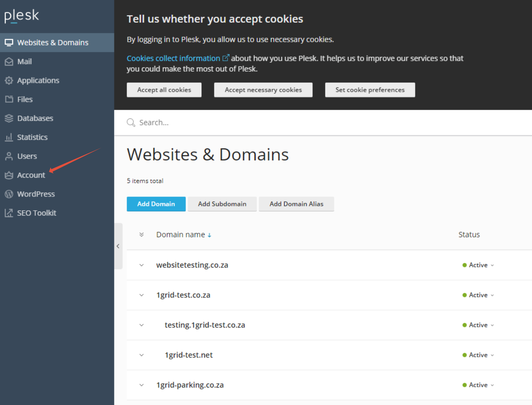Open the WordPress section

coord(57,194)
